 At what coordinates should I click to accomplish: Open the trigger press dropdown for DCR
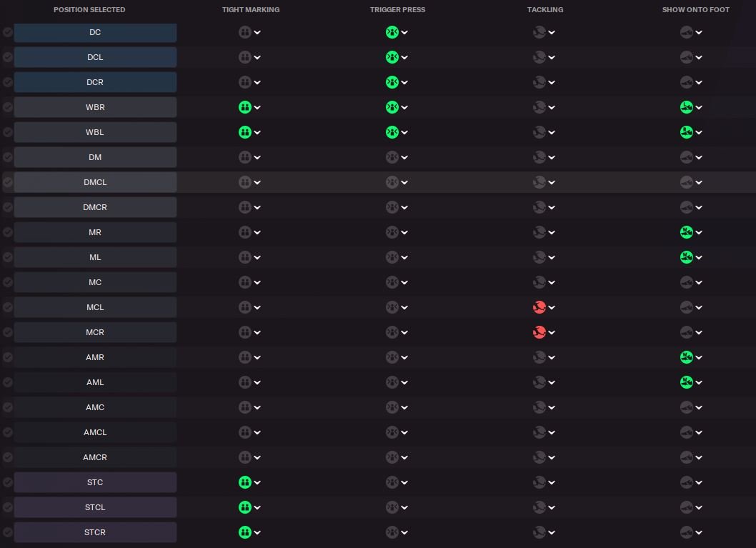404,83
